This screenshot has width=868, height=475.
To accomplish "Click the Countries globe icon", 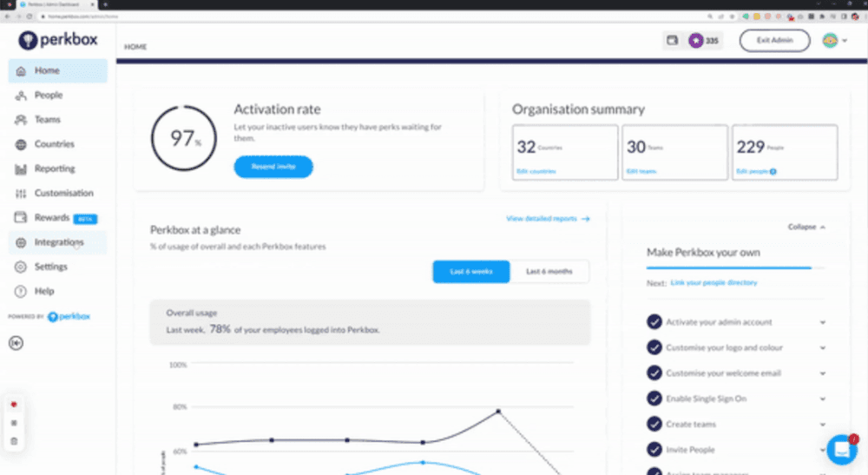I will coord(21,144).
